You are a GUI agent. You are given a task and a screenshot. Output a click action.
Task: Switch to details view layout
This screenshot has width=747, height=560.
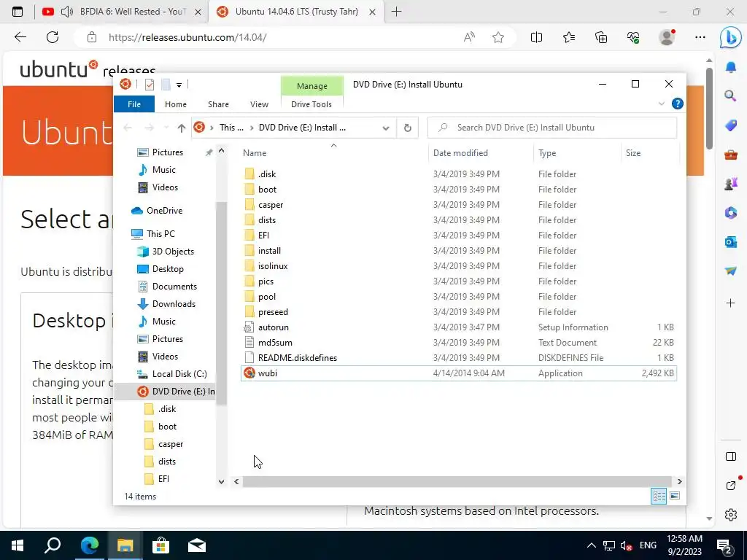click(x=659, y=496)
